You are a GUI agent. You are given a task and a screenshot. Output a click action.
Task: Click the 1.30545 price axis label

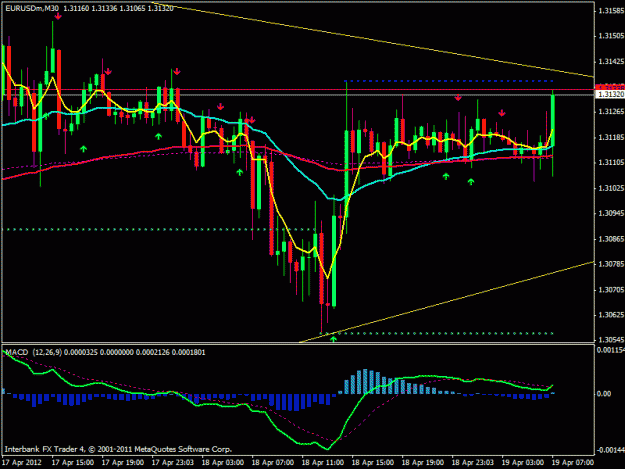point(611,340)
